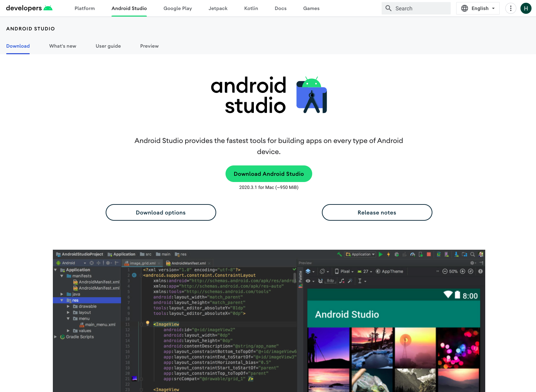
Task: Click the Android developers logo
Action: pos(29,8)
